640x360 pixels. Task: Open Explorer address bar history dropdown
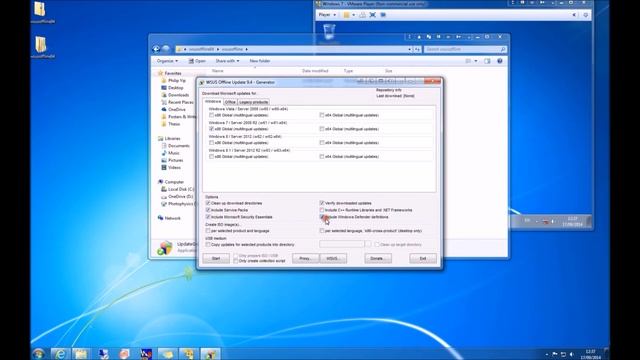pyautogui.click(x=409, y=49)
